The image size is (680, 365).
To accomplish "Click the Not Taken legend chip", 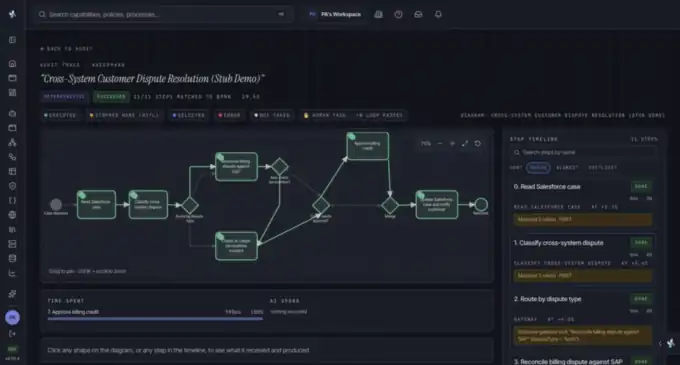I will [x=272, y=115].
